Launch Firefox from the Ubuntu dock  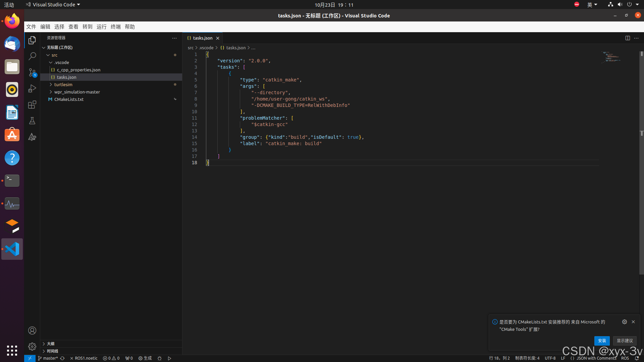[12, 21]
